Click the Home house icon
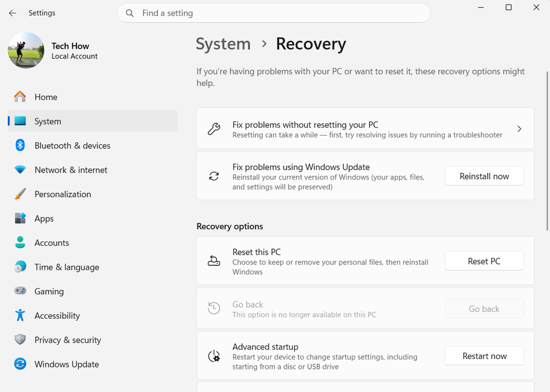This screenshot has width=550, height=392. 20,96
